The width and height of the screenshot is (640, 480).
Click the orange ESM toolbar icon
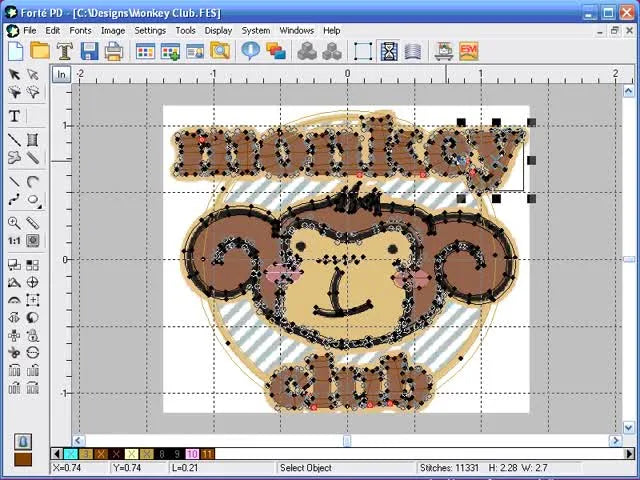[x=469, y=51]
